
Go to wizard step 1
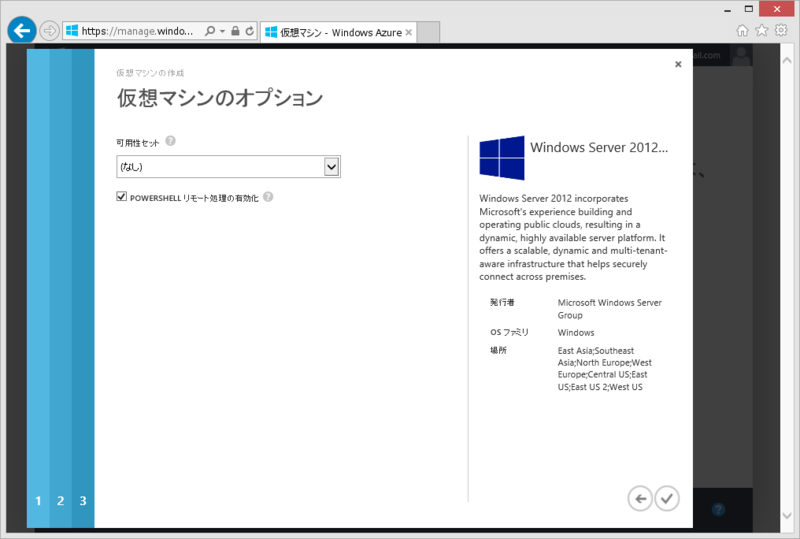(x=38, y=501)
